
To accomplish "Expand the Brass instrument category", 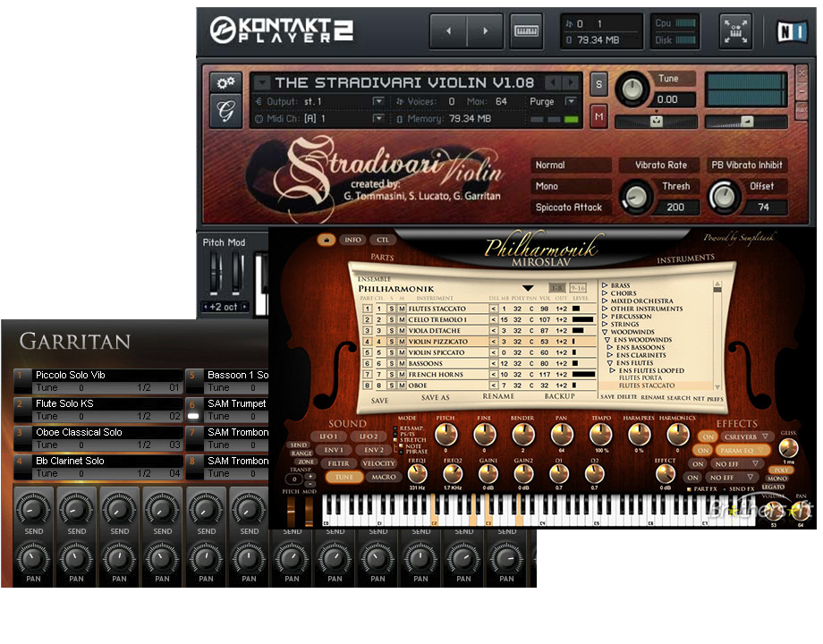I will [x=606, y=285].
